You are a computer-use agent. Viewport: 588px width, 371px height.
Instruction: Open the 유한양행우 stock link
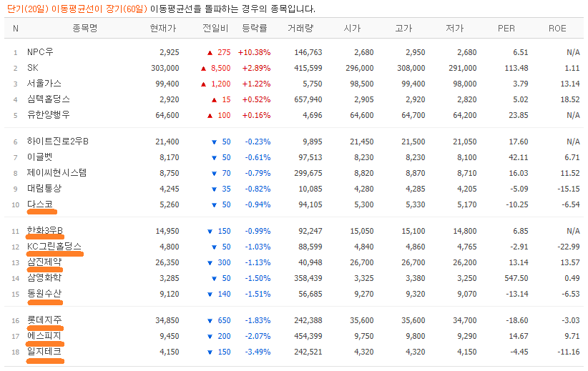coord(49,115)
